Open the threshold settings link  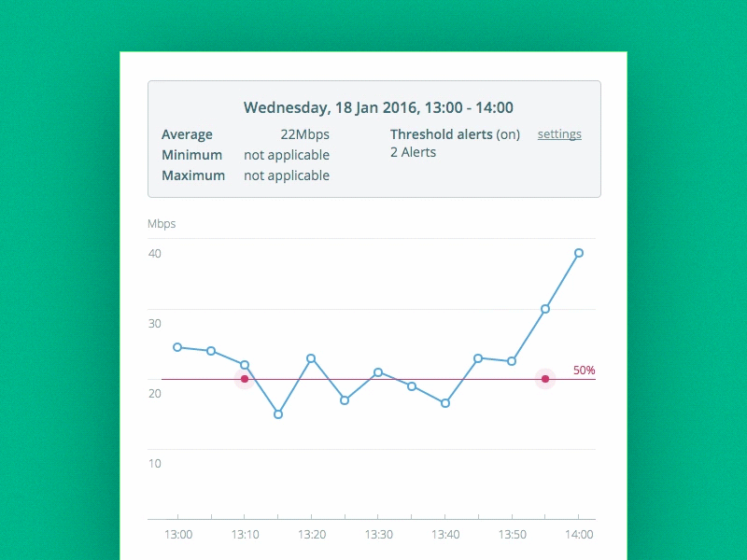pos(558,134)
